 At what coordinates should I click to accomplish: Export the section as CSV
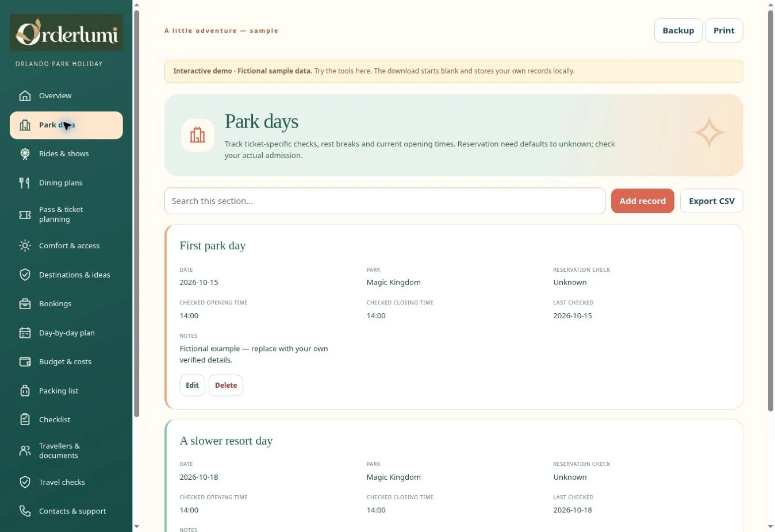711,201
